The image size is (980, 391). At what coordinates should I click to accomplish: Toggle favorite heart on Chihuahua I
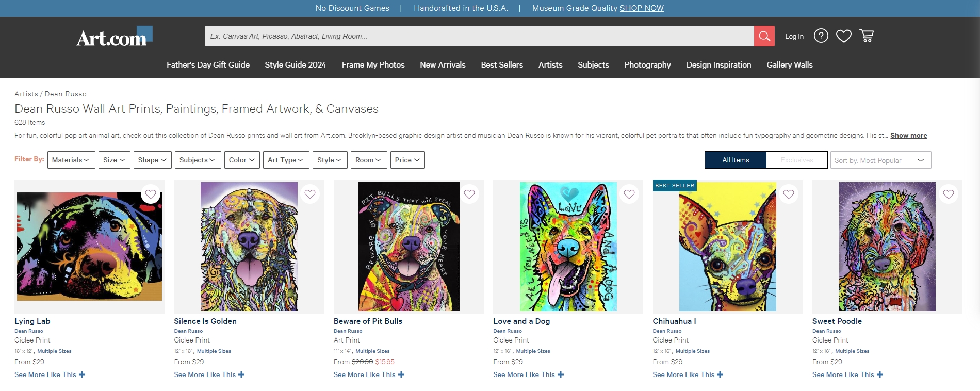click(x=789, y=194)
